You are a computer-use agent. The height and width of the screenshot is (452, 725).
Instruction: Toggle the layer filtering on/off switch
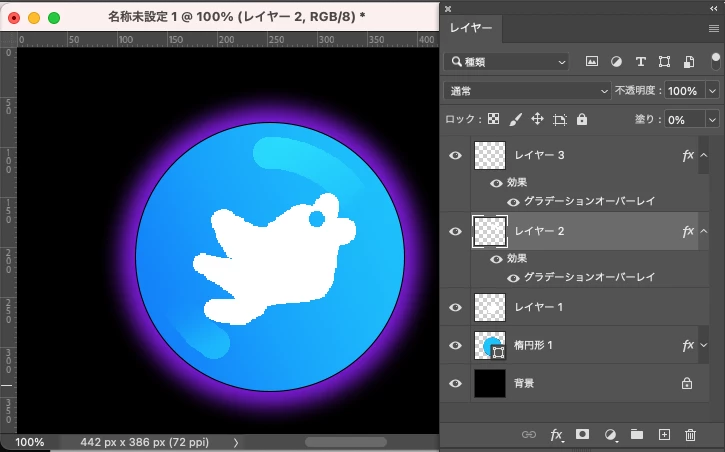click(x=715, y=61)
